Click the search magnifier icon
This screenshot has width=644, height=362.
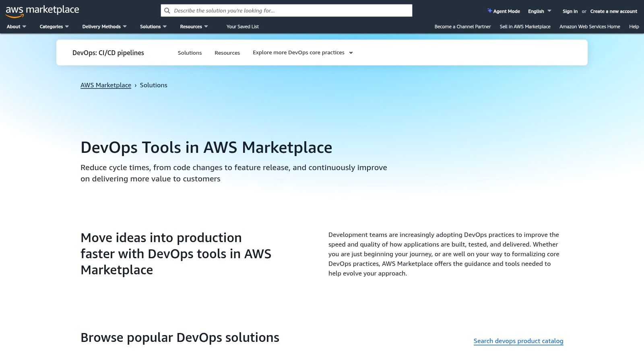167,11
